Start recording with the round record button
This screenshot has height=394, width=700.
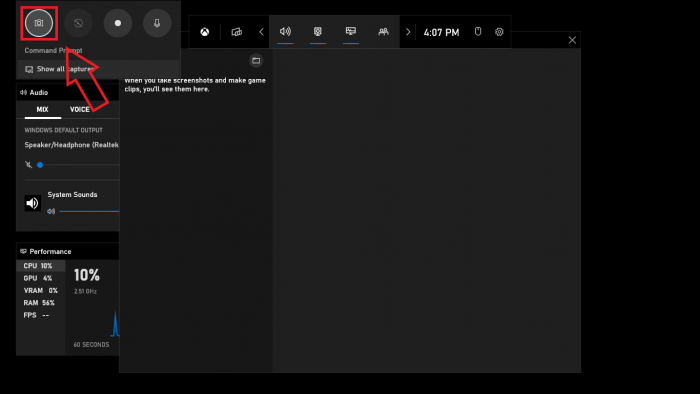point(118,23)
